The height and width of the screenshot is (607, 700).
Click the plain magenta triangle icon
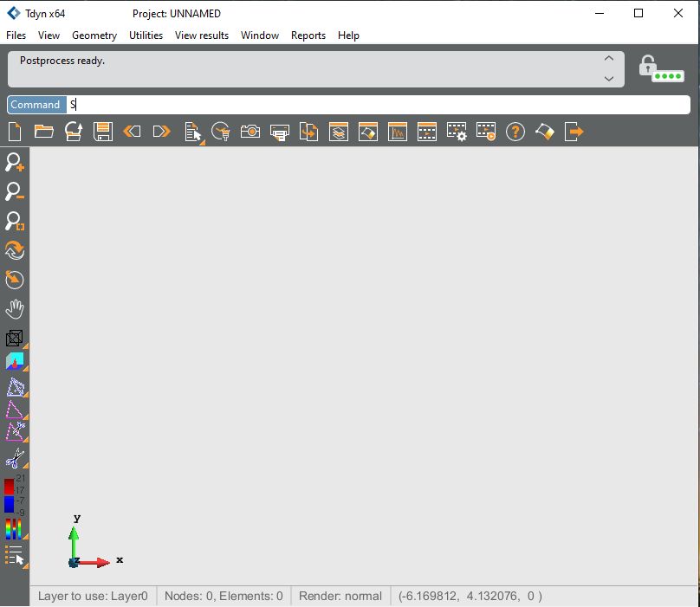pyautogui.click(x=15, y=410)
